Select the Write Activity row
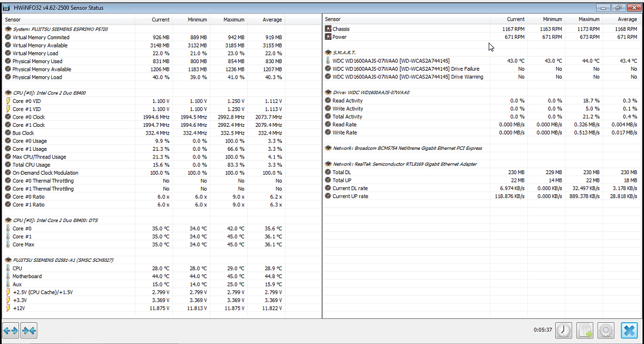 coord(481,109)
